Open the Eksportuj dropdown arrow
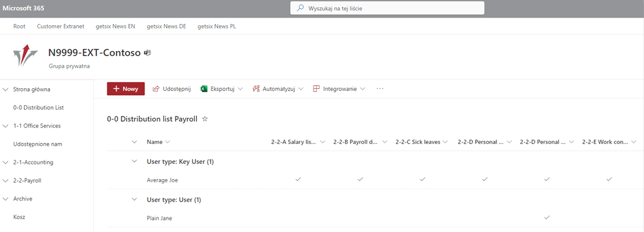 click(240, 89)
